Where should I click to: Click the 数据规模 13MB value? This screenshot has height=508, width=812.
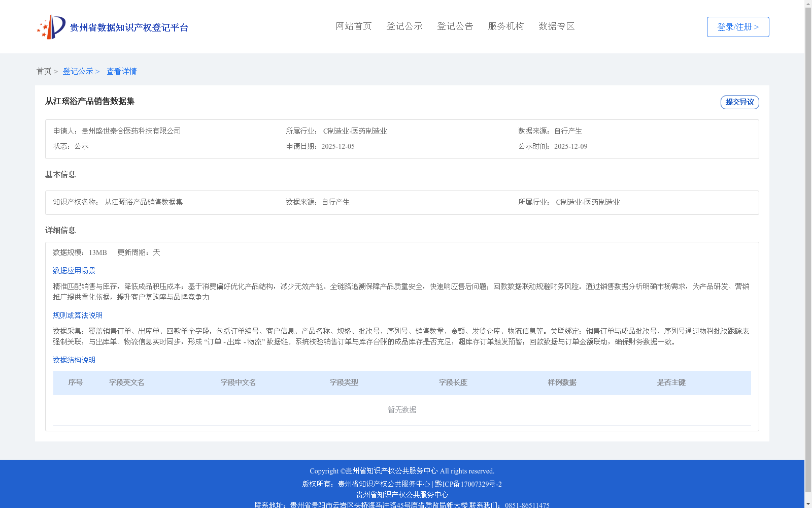[x=98, y=252]
